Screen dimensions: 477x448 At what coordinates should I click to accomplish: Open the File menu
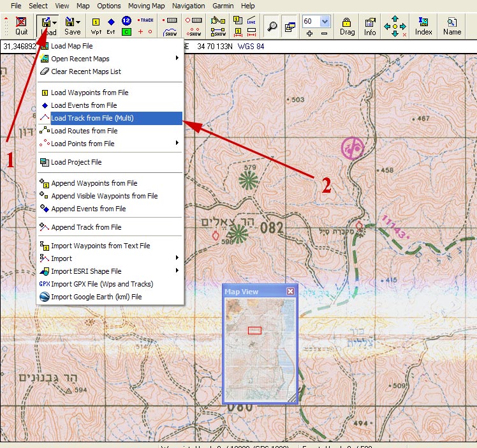(x=16, y=6)
